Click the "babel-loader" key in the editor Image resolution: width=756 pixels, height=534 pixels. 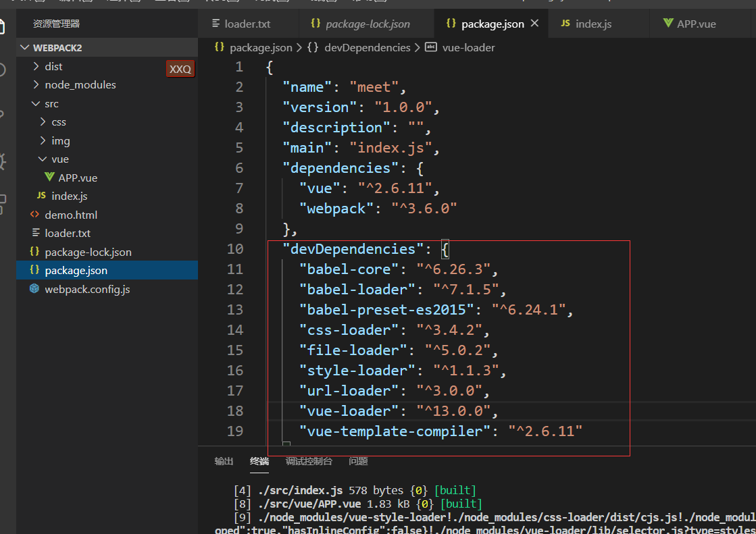[357, 290]
